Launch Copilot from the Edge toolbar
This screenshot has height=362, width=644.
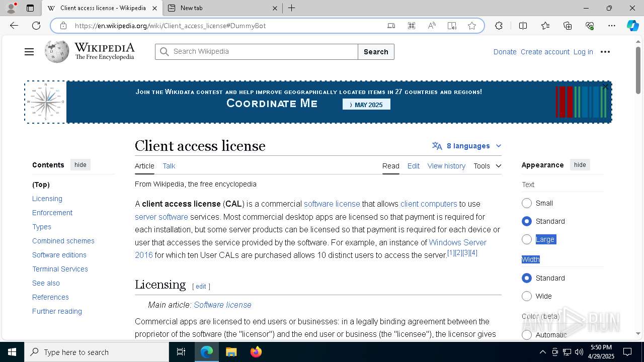tap(632, 26)
